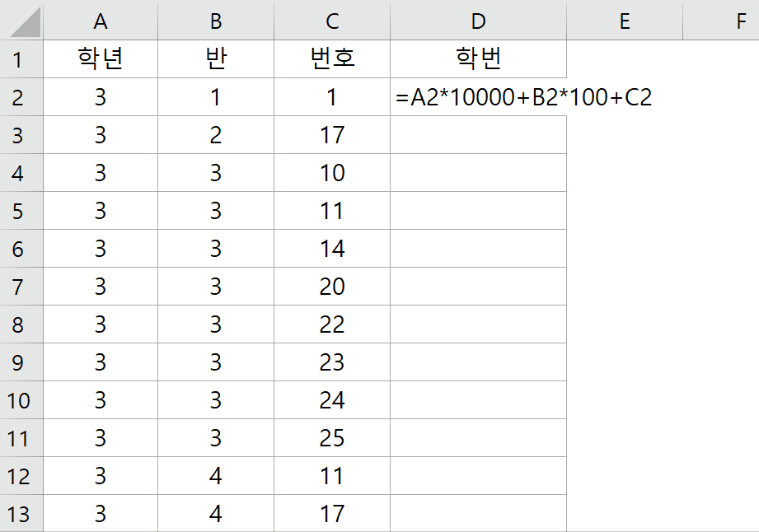This screenshot has width=759, height=532.
Task: Select cell C4 with value 10
Action: [x=332, y=173]
